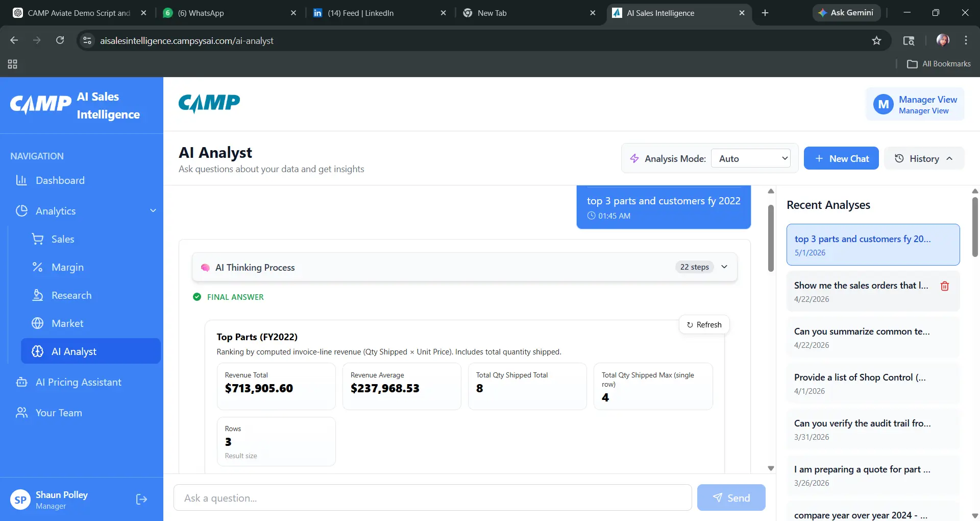Open a new browser tab
980x521 pixels.
pyautogui.click(x=765, y=13)
